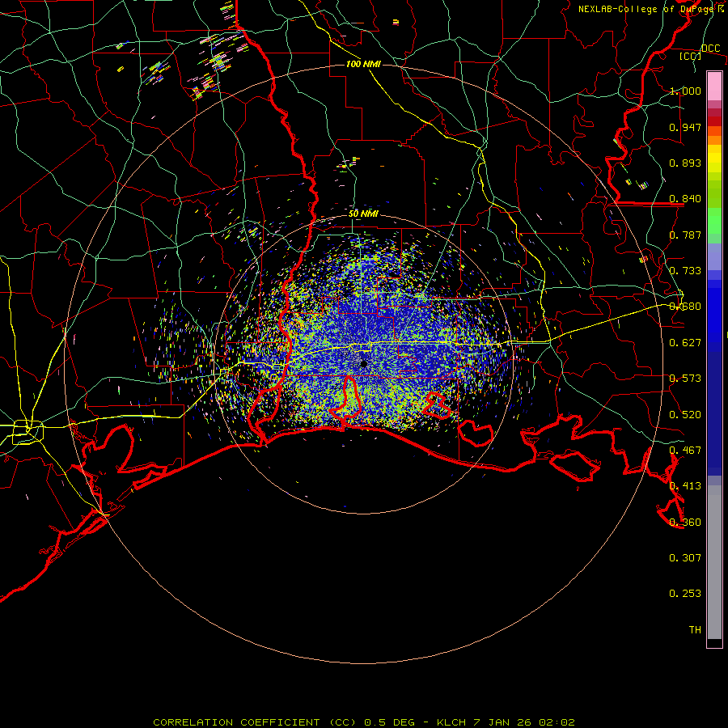This screenshot has width=728, height=728.
Task: Click the Correlation Coefficient KLCH product title text
Action: click(x=364, y=722)
